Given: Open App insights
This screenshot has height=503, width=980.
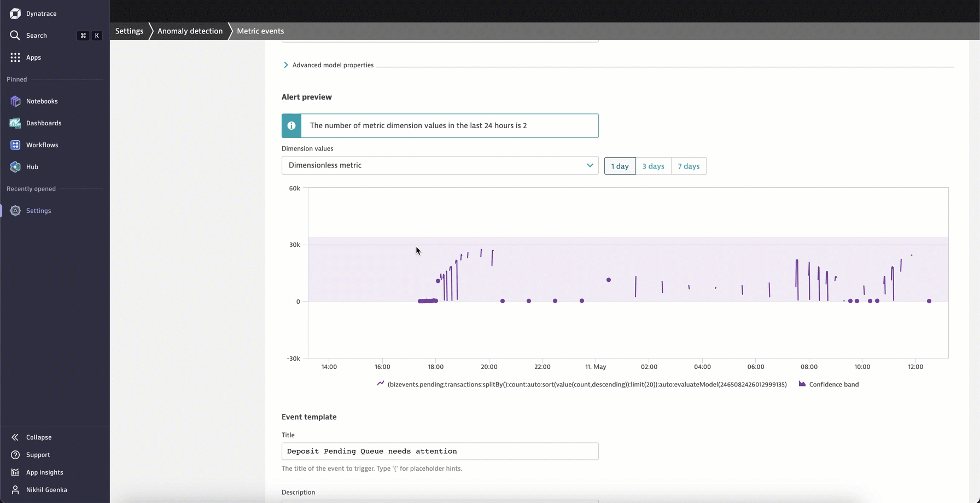Looking at the screenshot, I should (x=44, y=472).
